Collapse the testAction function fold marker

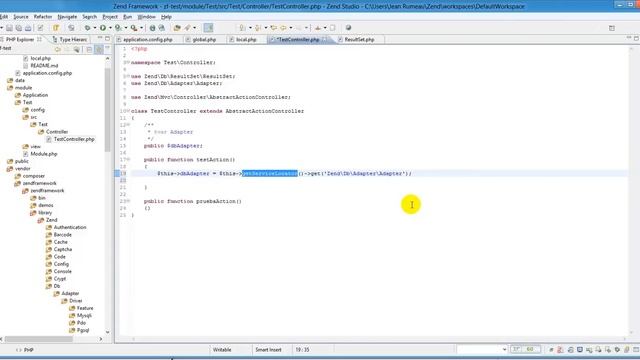(x=128, y=160)
